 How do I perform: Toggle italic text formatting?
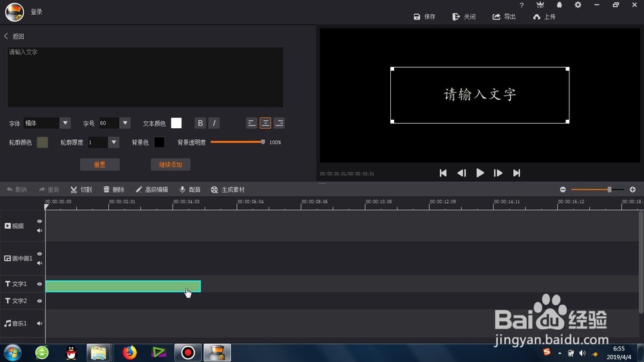[x=214, y=123]
